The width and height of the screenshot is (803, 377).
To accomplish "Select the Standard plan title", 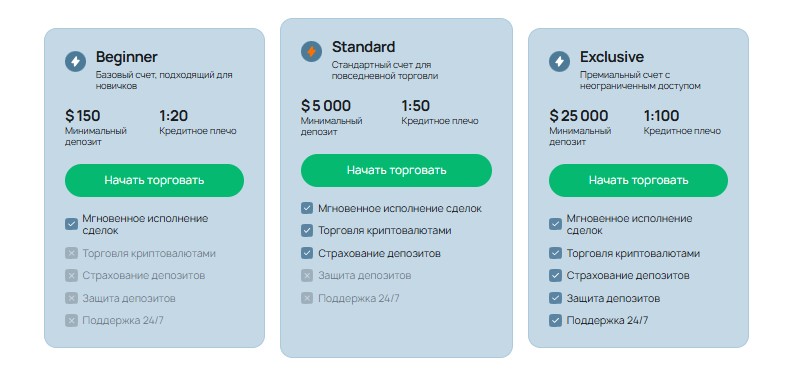I will 364,47.
